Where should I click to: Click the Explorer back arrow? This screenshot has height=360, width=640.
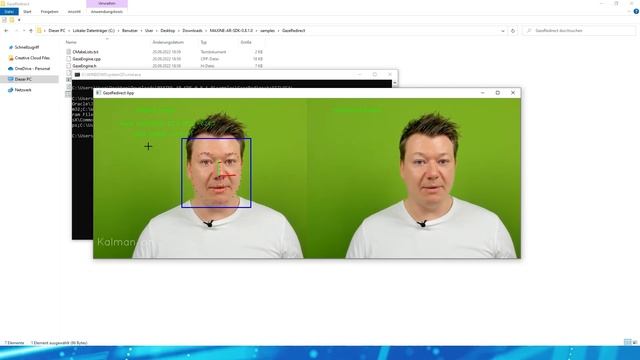click(x=6, y=31)
